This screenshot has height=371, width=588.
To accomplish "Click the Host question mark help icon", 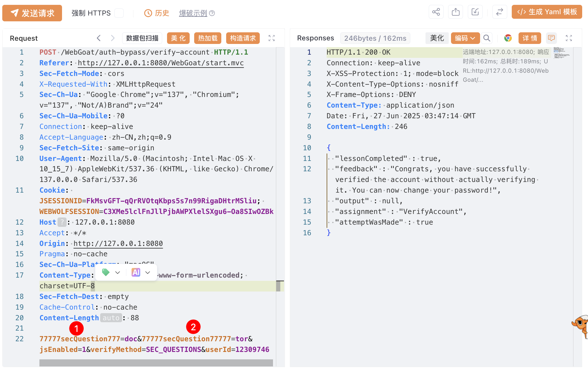I will [x=62, y=222].
